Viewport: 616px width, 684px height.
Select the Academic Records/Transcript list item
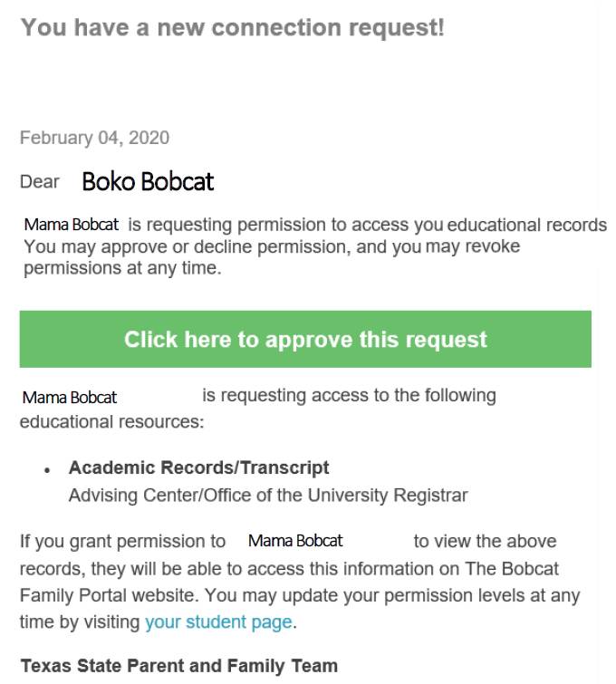198,468
